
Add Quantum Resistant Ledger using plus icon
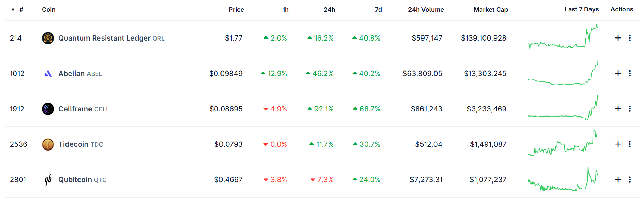pos(618,38)
